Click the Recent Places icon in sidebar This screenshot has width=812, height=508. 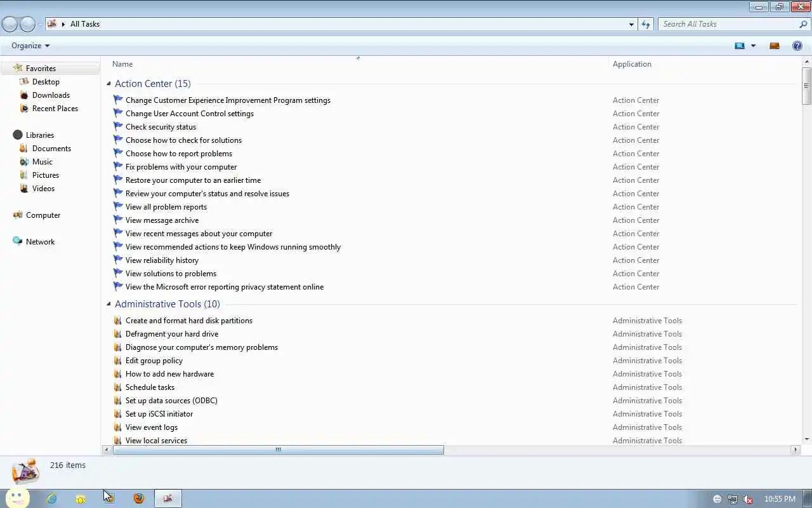[24, 108]
